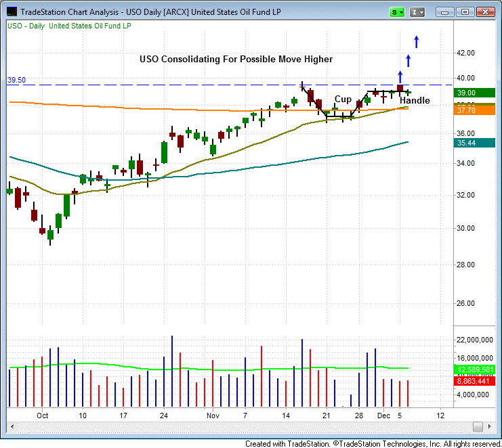Click the 4,000,000 volume axis label
502x448 pixels.
click(473, 395)
